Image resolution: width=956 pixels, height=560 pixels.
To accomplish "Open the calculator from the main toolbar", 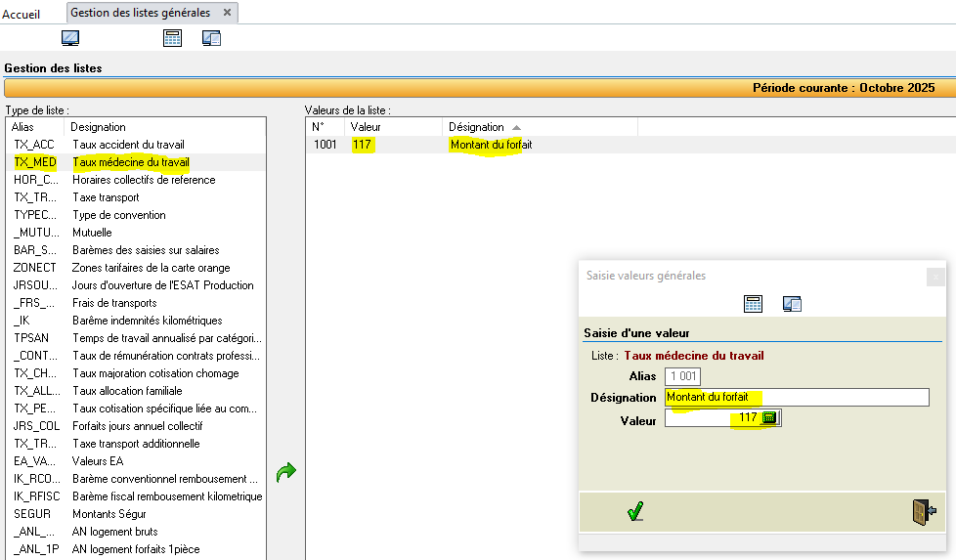I will (x=173, y=38).
